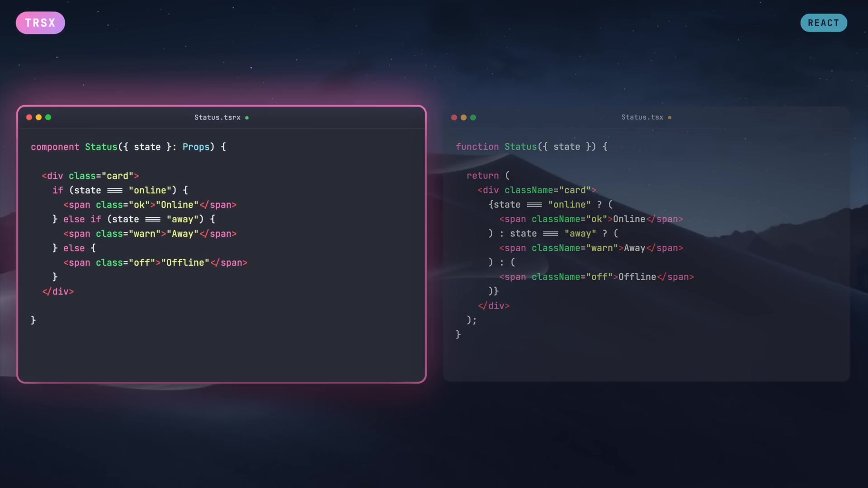Click span className="warn" Away line
Screen dimensions: 868x488
591,248
